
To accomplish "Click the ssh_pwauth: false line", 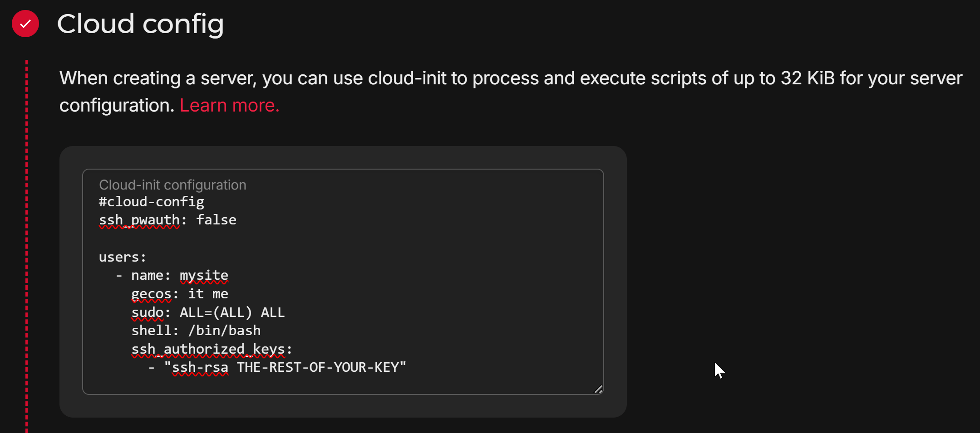I will click(167, 220).
